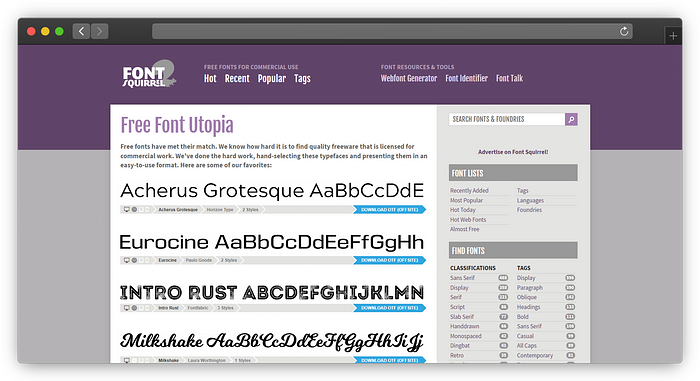
Task: Open the Almost Free font list
Action: (465, 229)
